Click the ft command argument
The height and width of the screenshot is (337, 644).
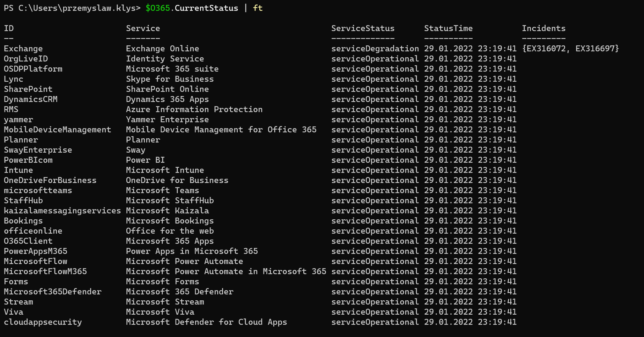point(257,8)
